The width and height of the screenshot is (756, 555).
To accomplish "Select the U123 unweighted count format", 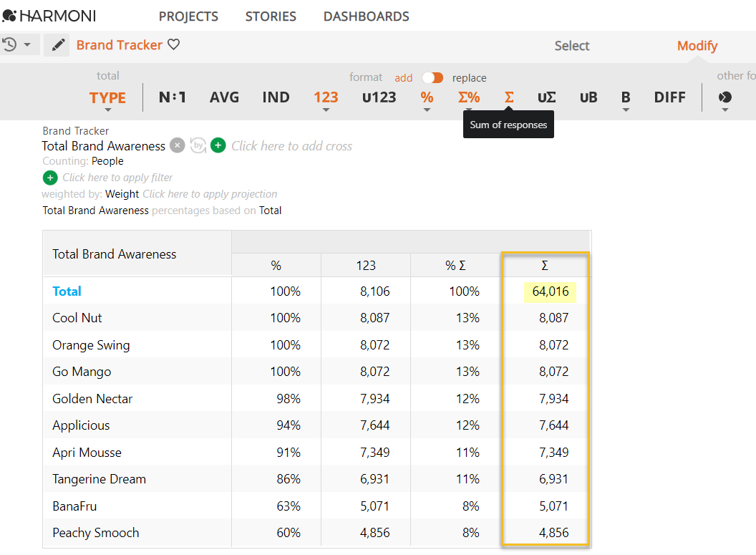I will (379, 97).
